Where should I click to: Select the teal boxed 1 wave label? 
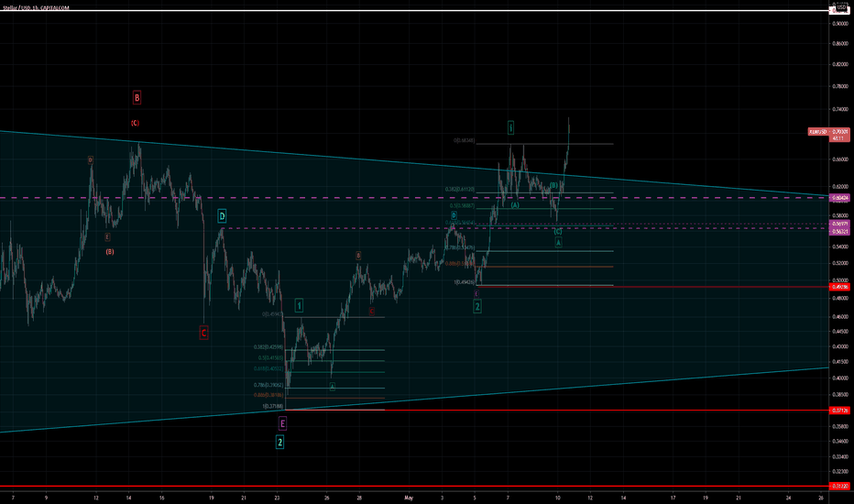pos(299,306)
